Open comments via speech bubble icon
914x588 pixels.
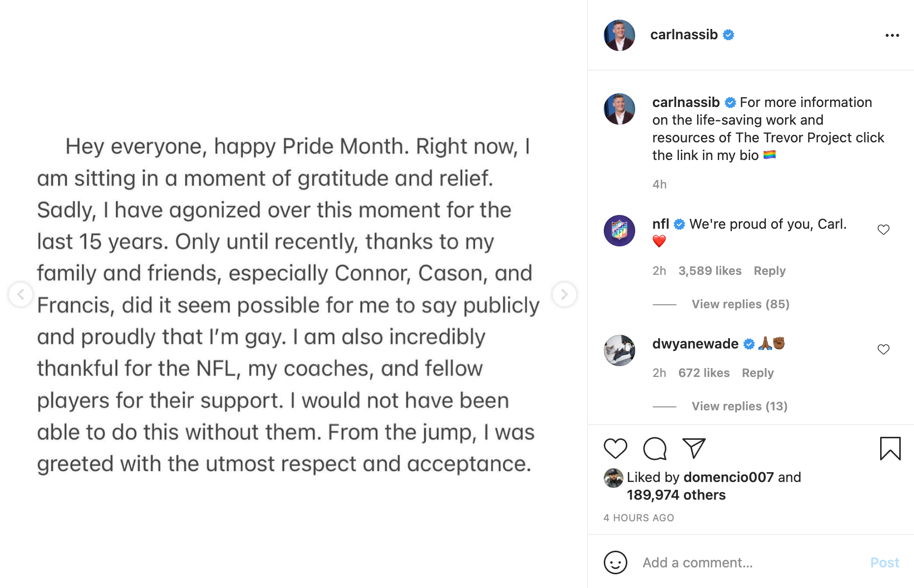point(655,449)
